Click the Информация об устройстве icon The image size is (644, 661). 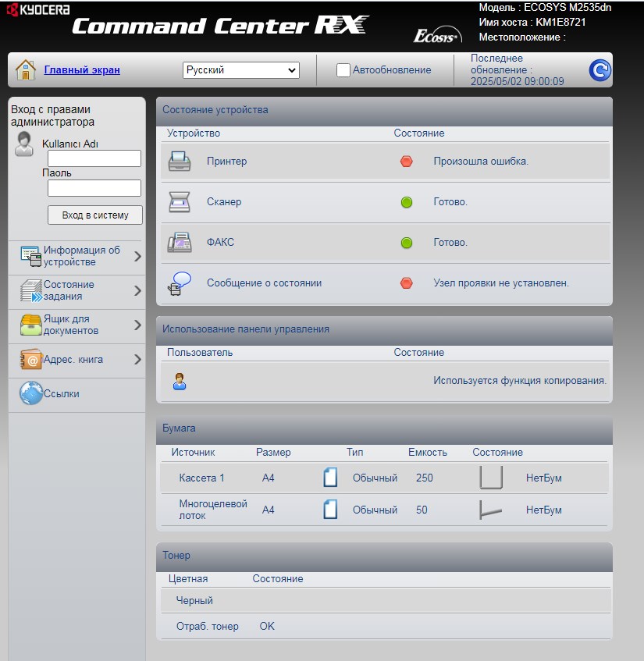point(30,256)
